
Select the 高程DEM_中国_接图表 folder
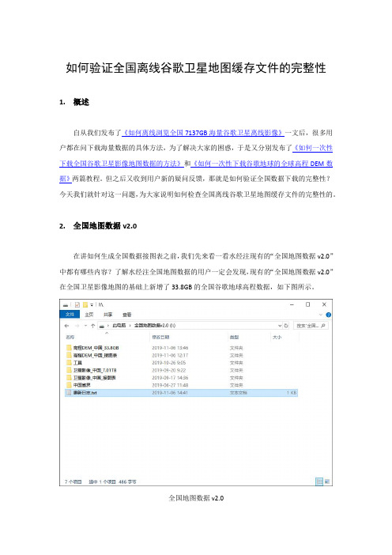pyautogui.click(x=181, y=355)
